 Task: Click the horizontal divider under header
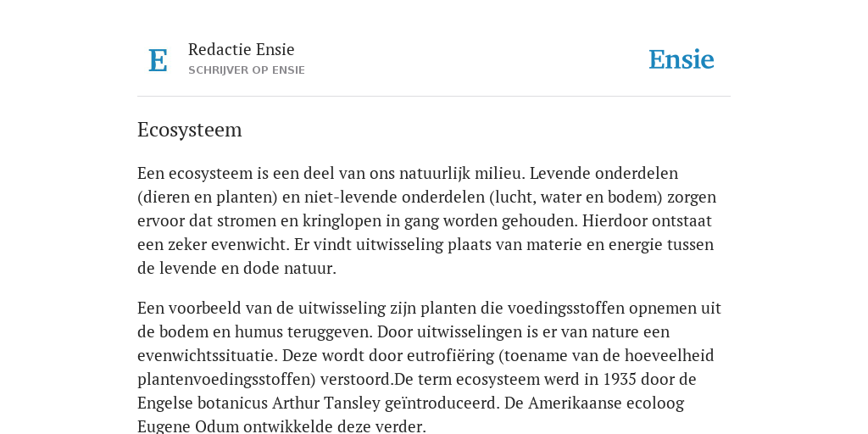(434, 97)
